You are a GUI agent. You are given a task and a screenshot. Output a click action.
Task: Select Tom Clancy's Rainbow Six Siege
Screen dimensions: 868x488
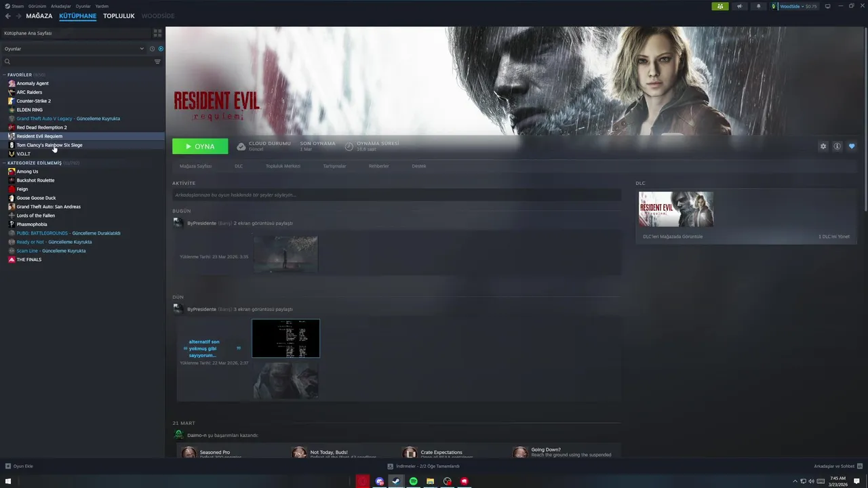point(50,145)
